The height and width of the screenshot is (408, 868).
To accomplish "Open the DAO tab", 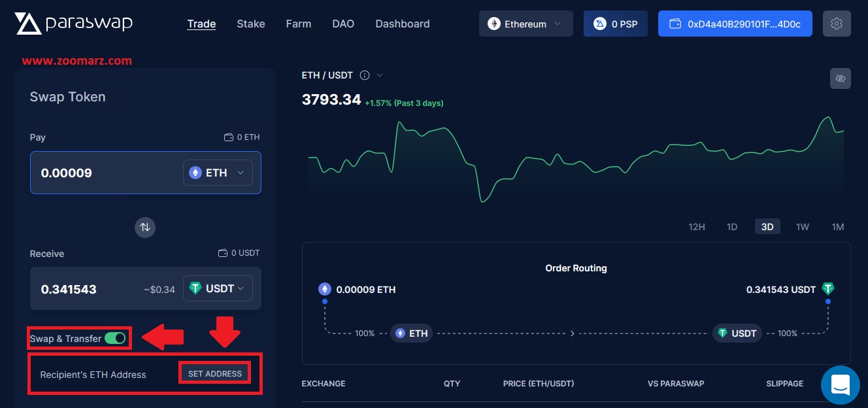I will tap(343, 24).
